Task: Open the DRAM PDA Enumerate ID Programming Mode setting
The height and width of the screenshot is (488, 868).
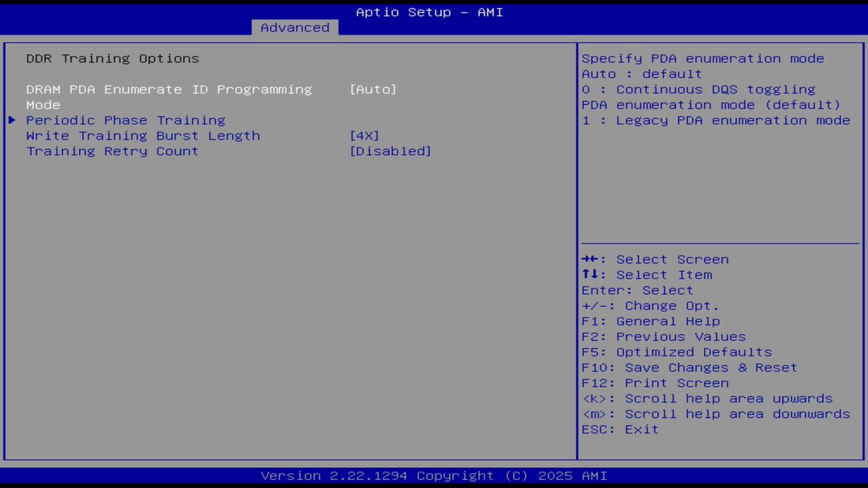Action: (373, 89)
